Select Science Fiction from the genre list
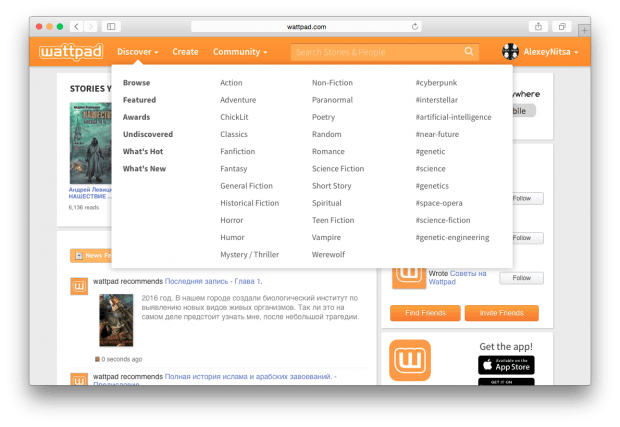 [338, 169]
